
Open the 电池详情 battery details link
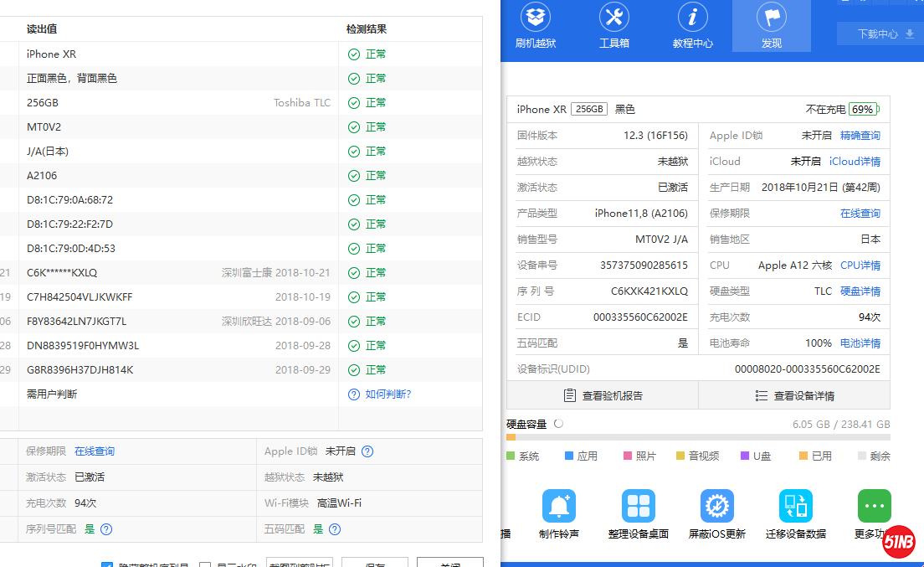click(x=860, y=343)
